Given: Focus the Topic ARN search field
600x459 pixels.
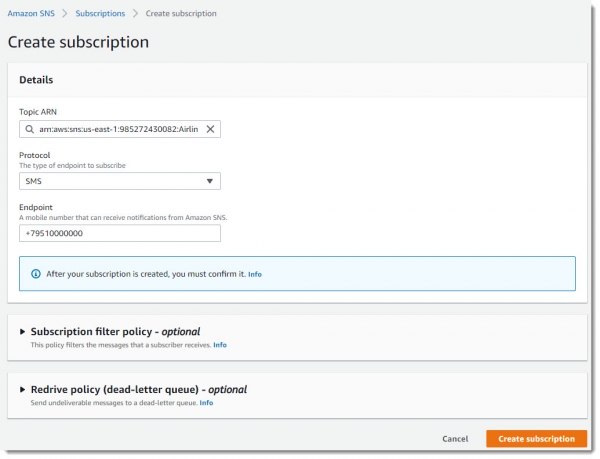Looking at the screenshot, I should click(118, 129).
